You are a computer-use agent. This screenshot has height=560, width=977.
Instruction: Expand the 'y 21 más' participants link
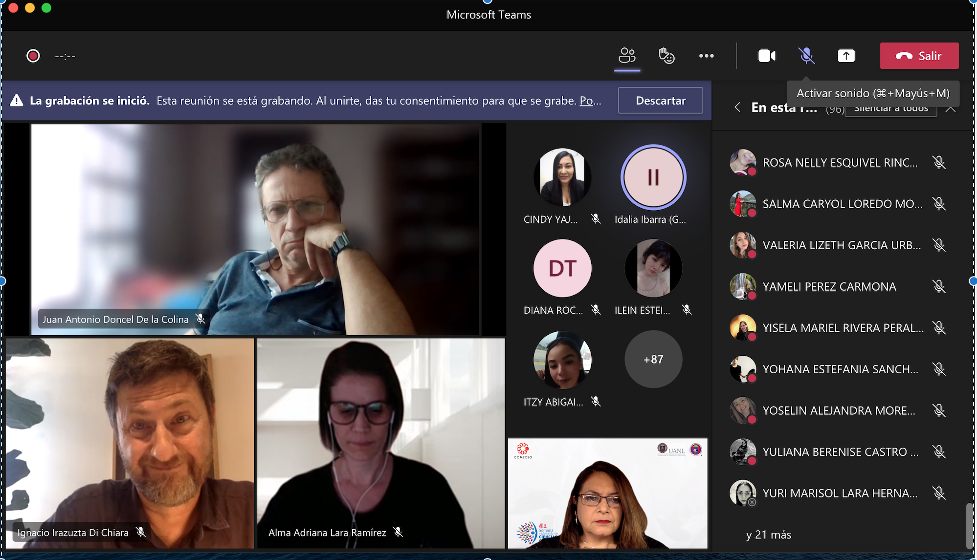(x=768, y=535)
